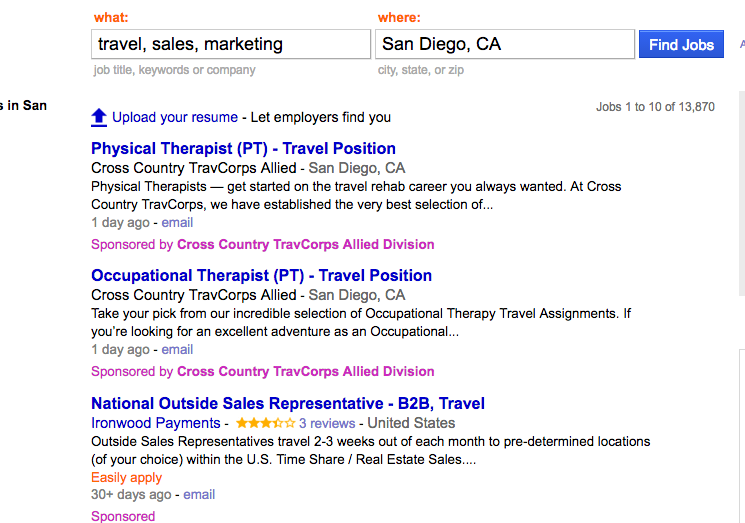Open the Upload your resume link
This screenshot has width=745, height=523.
[175, 117]
